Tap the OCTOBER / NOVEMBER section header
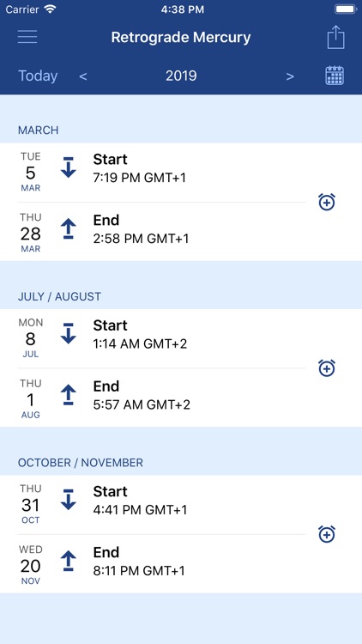The width and height of the screenshot is (362, 644). pyautogui.click(x=81, y=463)
